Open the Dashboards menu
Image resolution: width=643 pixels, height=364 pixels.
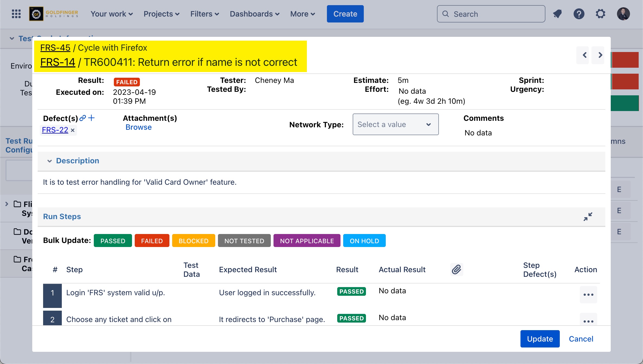pos(255,14)
